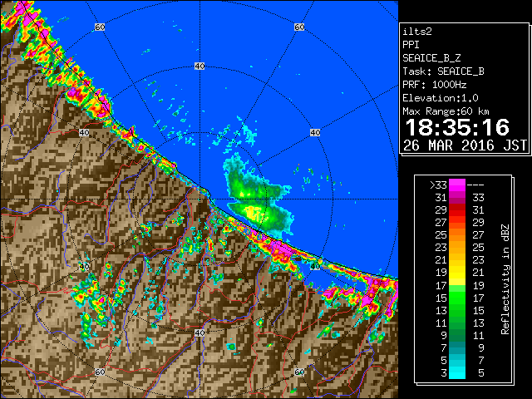Pick the magenta >33 dBZ color band

[x=457, y=185]
